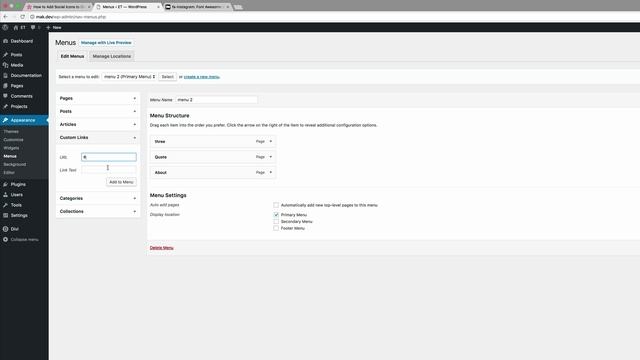
Task: Click the Select button
Action: tap(167, 77)
